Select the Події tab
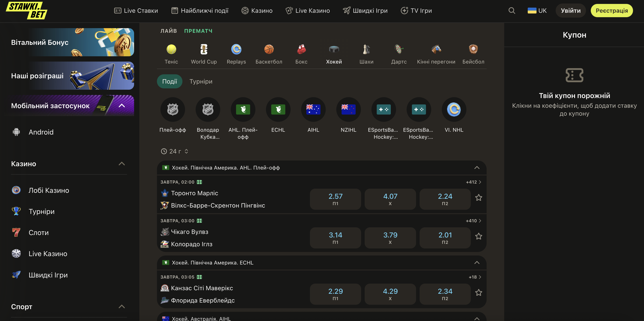Image resolution: width=644 pixels, height=321 pixels. point(169,81)
